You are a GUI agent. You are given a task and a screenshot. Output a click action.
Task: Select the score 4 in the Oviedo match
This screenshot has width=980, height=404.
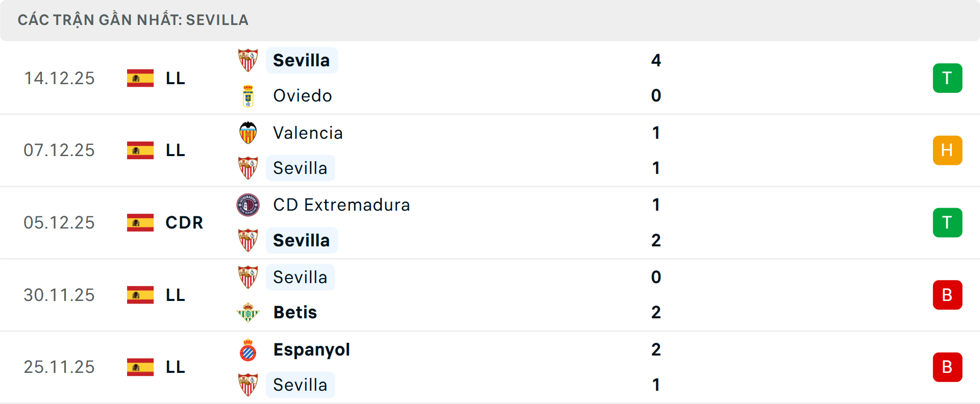pyautogui.click(x=656, y=60)
